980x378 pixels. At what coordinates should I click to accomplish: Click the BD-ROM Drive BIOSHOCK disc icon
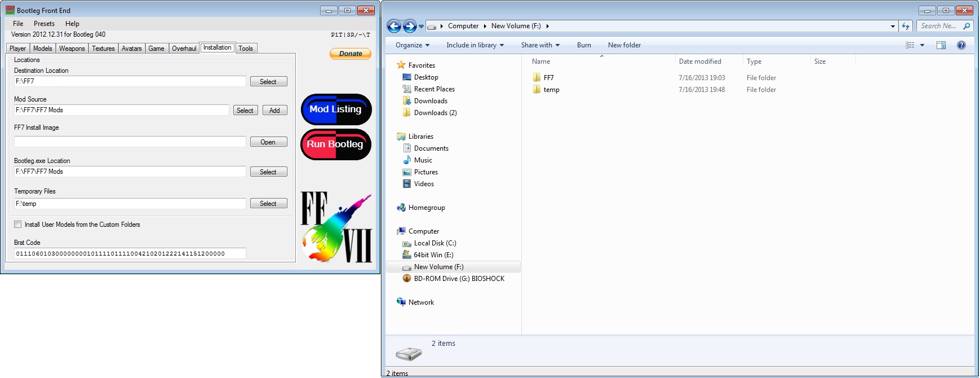pos(407,278)
